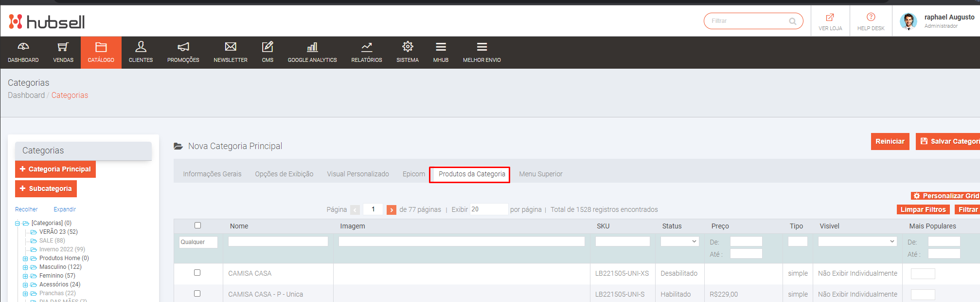Click the Limpar Filtros button

click(923, 209)
